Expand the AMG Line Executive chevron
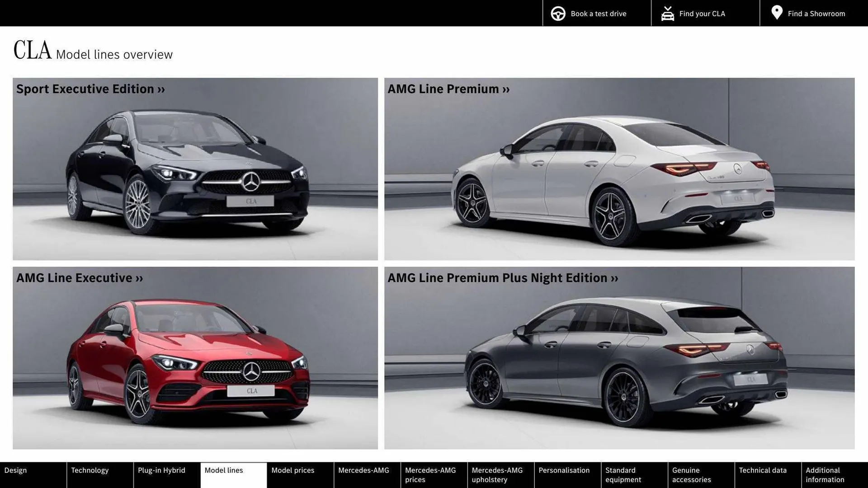This screenshot has height=488, width=868. point(140,278)
